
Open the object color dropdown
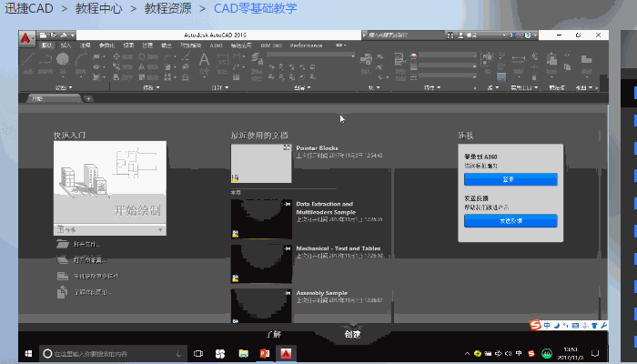tap(448, 56)
